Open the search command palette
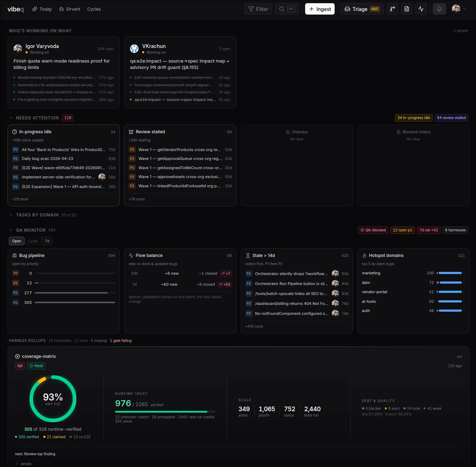476x467 pixels. pyautogui.click(x=287, y=9)
